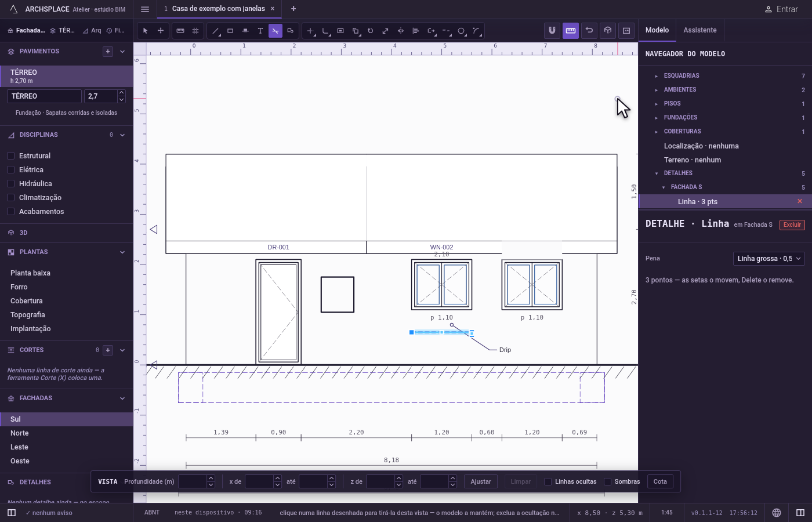
Task: Remove the 'Linha · 3 pts' item with X
Action: pyautogui.click(x=800, y=201)
